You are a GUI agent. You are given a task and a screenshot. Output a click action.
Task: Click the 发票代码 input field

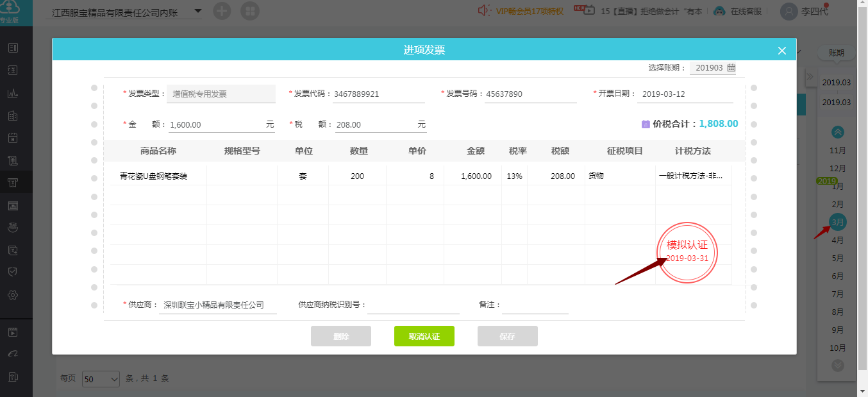pos(378,94)
